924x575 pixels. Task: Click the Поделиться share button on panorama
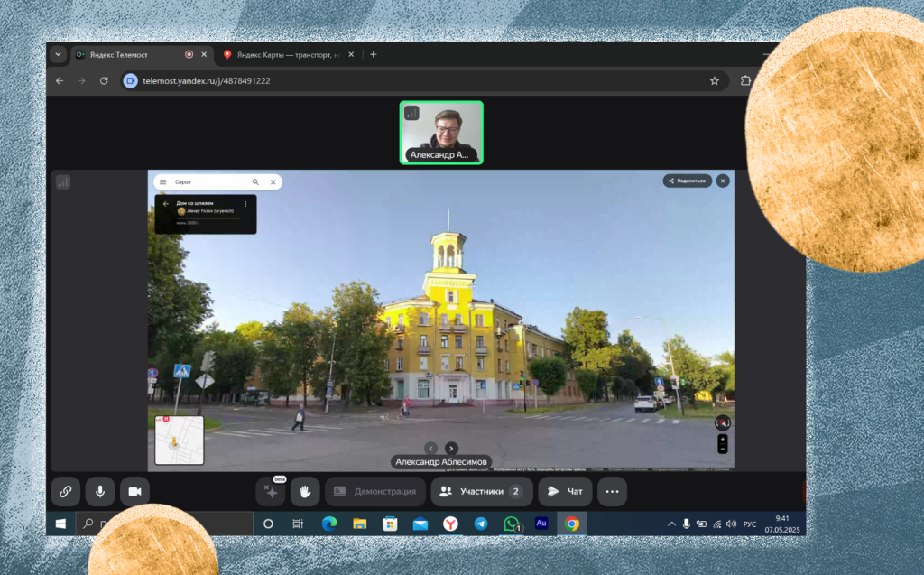coord(687,181)
